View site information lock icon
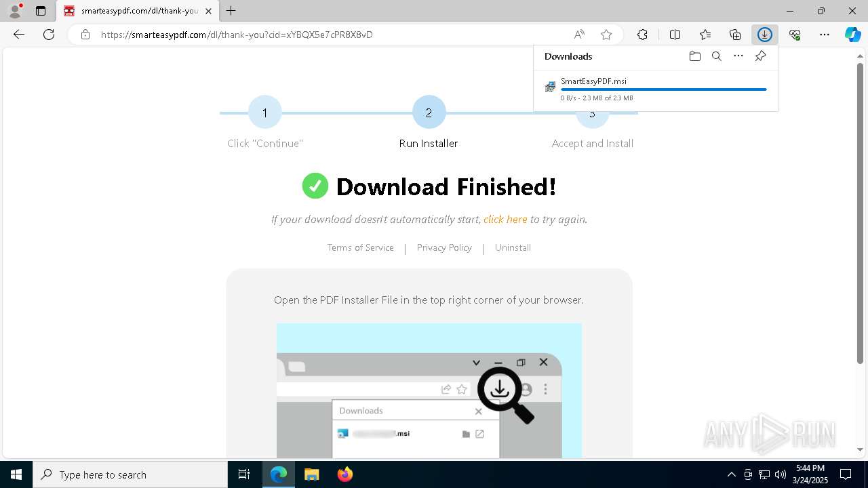The height and width of the screenshot is (488, 868). click(85, 35)
